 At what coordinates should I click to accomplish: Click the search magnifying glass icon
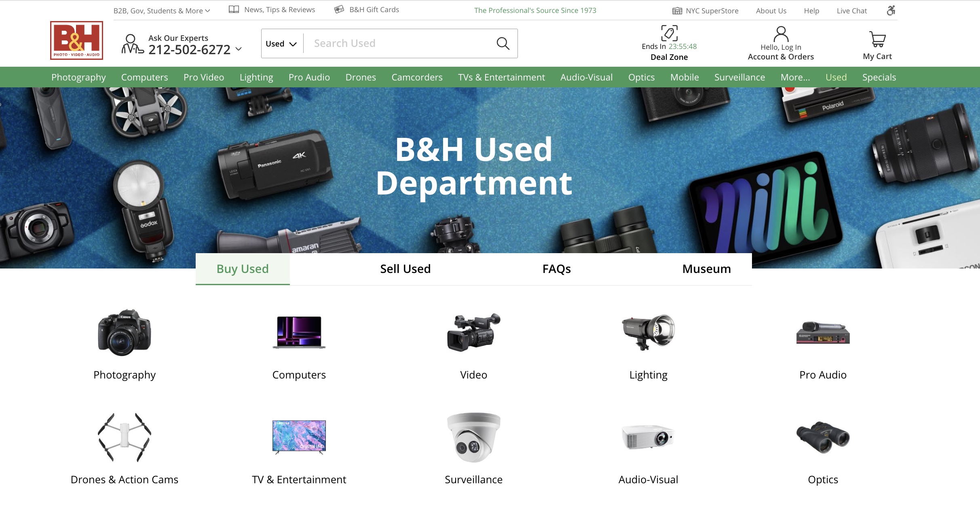(503, 43)
